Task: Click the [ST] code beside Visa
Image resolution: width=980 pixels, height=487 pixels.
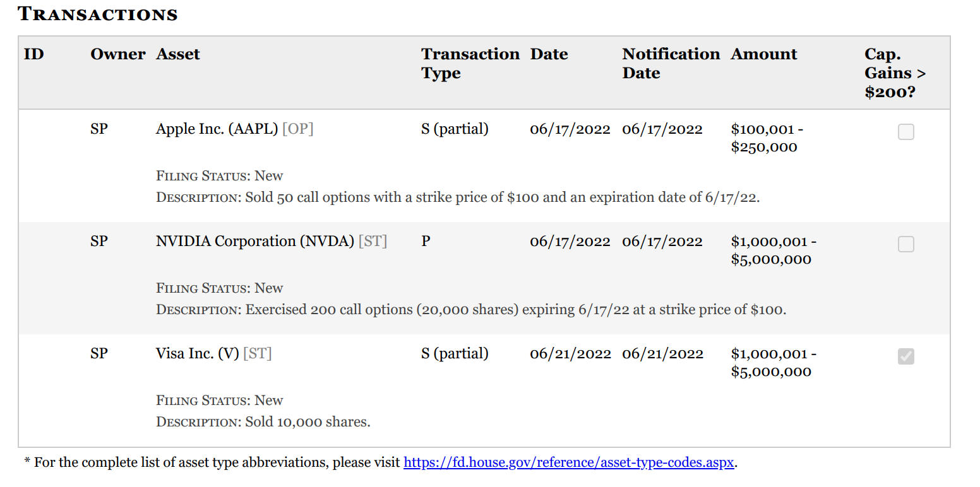Action: (258, 353)
